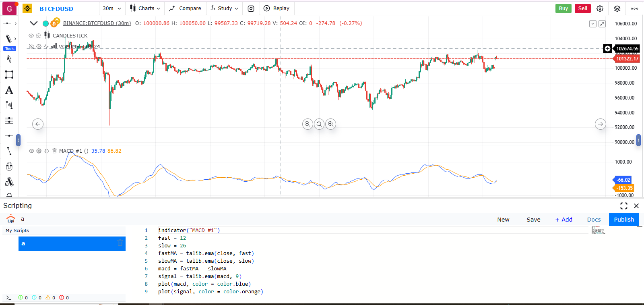Image resolution: width=644 pixels, height=305 pixels.
Task: Open the Study indicators dropdown
Action: coord(224,8)
